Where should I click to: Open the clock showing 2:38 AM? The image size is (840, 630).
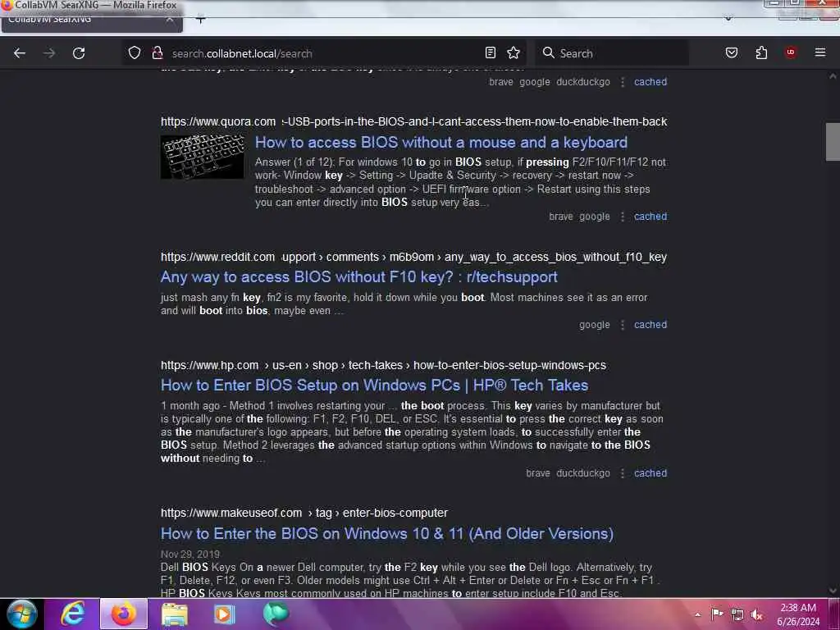click(798, 614)
